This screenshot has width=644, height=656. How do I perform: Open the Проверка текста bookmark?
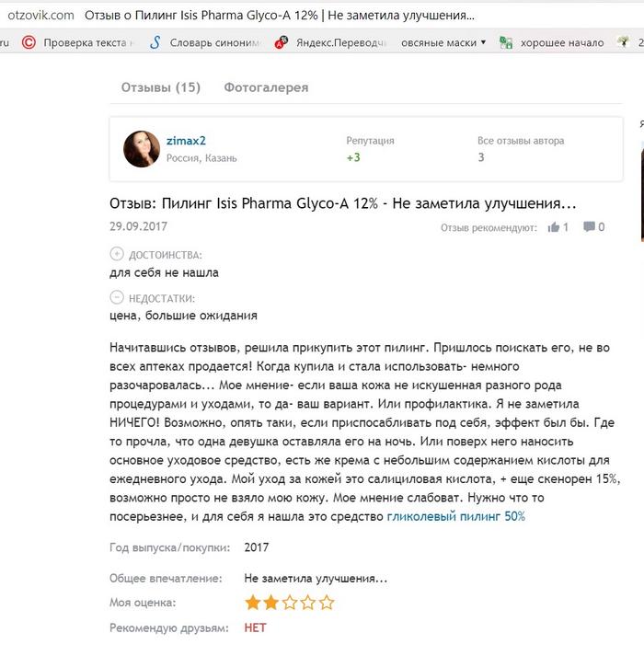pyautogui.click(x=78, y=42)
